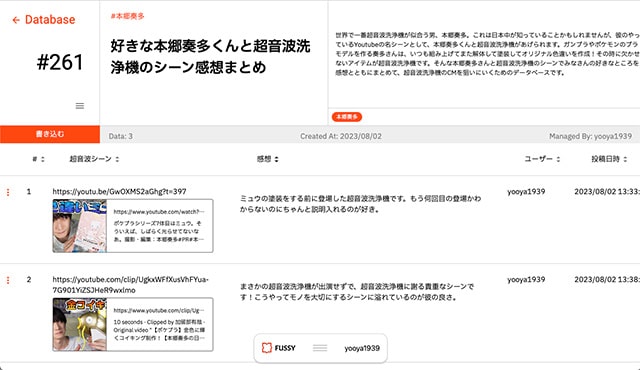Go back via the Database arrow link
The height and width of the screenshot is (370, 640).
[x=44, y=20]
